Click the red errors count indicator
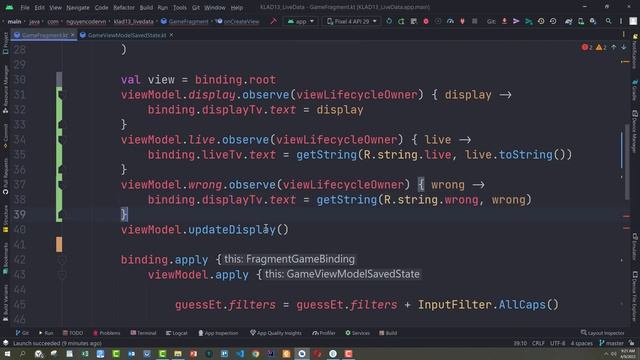This screenshot has width=640, height=360. [x=587, y=47]
